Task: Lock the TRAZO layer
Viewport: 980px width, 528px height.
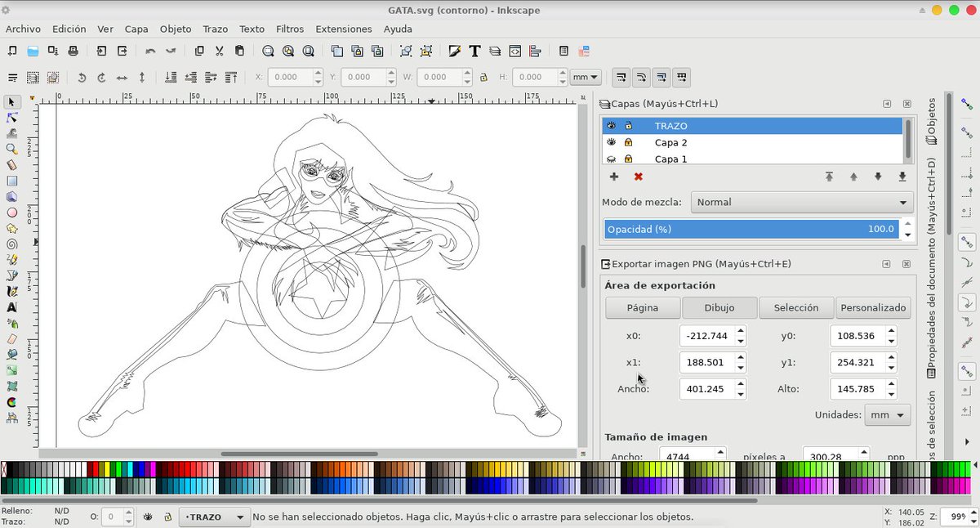Action: tap(628, 126)
